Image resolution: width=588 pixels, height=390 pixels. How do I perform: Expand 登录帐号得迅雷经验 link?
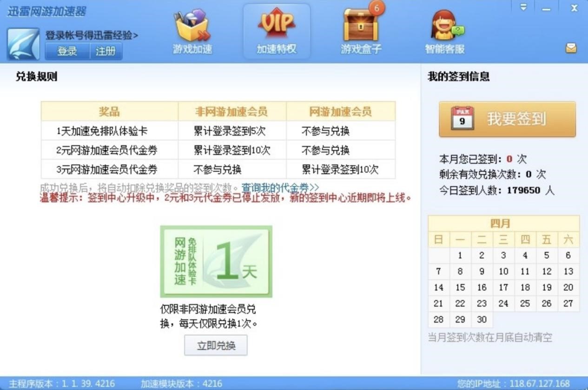(x=92, y=35)
